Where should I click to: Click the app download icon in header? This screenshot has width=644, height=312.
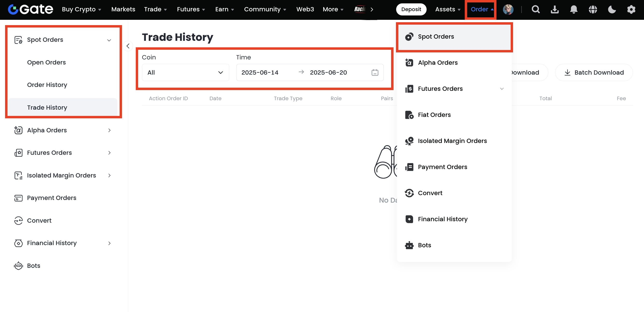click(x=554, y=9)
